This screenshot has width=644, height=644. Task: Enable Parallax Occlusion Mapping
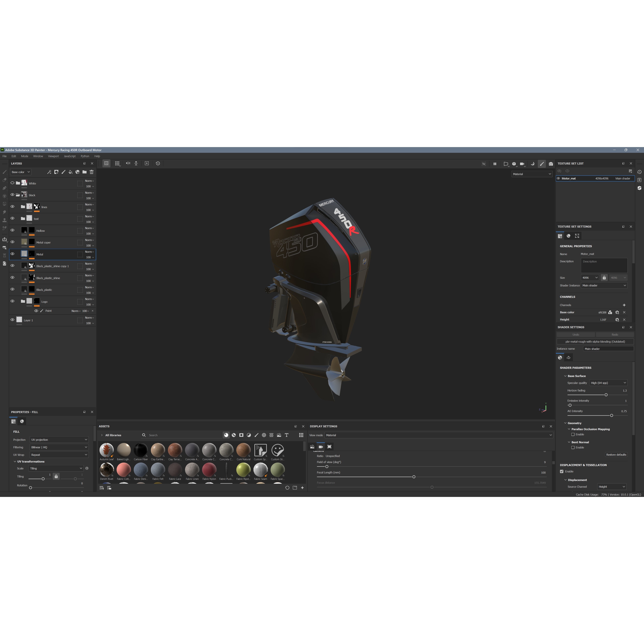tap(573, 434)
